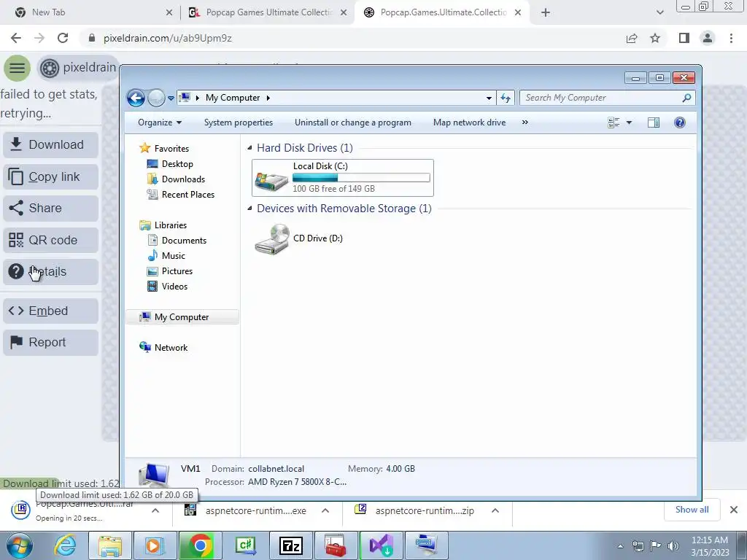Close the Chrome downloads bar
The height and width of the screenshot is (560, 747).
click(x=734, y=510)
